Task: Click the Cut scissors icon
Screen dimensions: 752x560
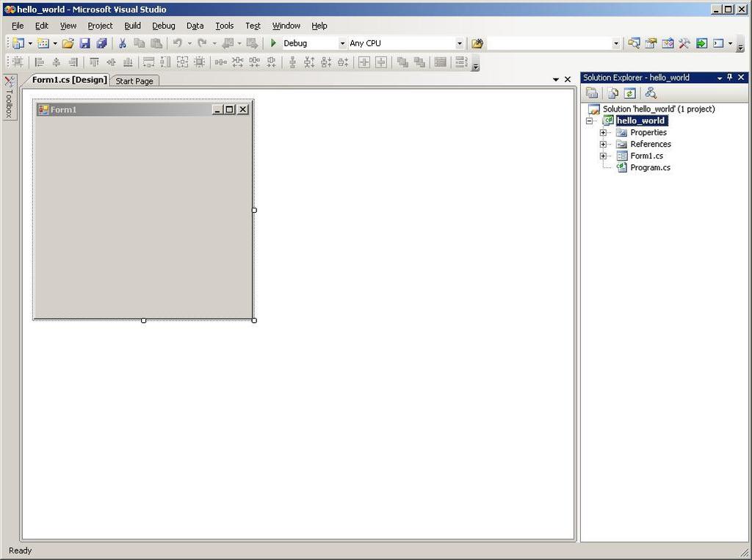Action: [123, 43]
